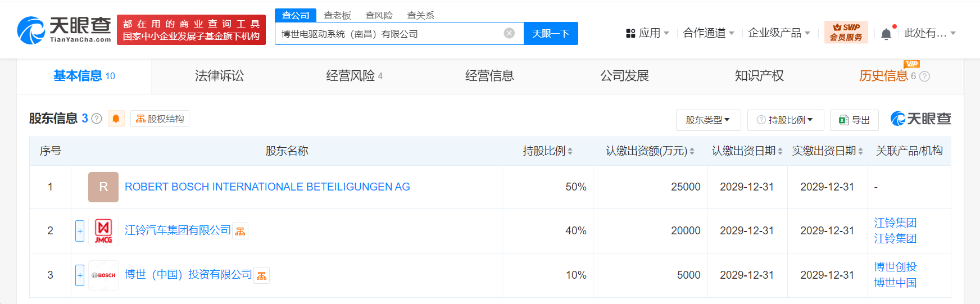Screen dimensions: 980x304
Task: Expand the 博世 row plus toggle
Action: coord(80,275)
